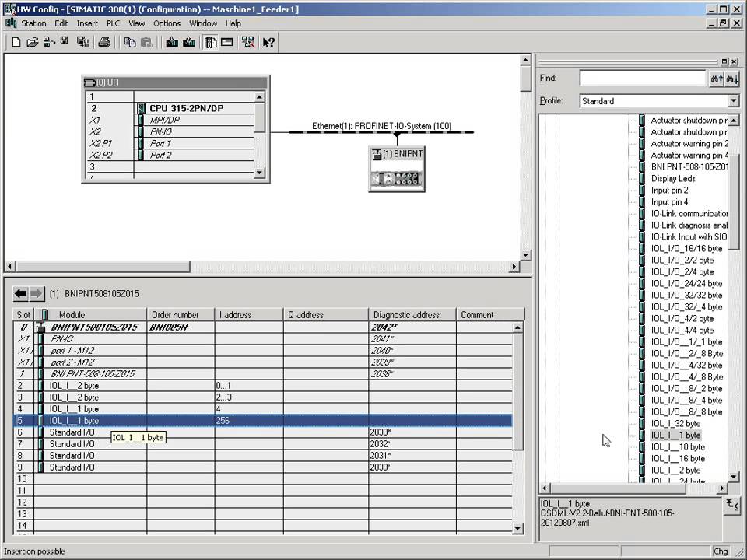
Task: Click the HW Config document icon in menu bar
Action: (10, 23)
